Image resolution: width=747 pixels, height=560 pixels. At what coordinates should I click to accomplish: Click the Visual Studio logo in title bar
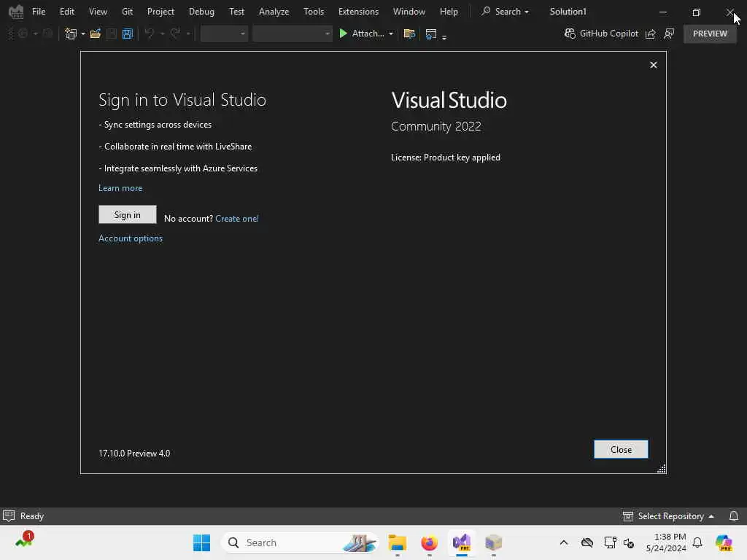[16, 12]
